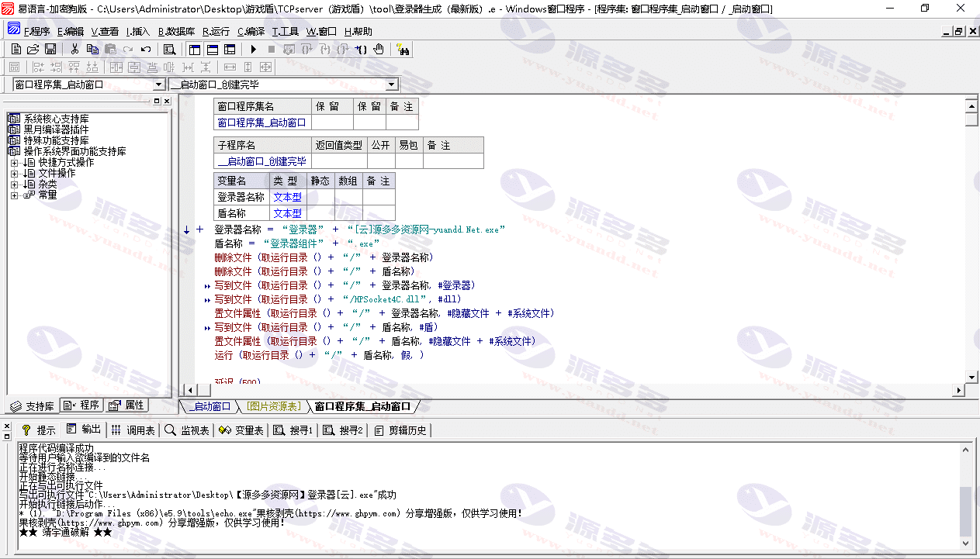The width and height of the screenshot is (980, 559).
Task: Select 黑月编译器插件 in library tree
Action: tap(56, 130)
